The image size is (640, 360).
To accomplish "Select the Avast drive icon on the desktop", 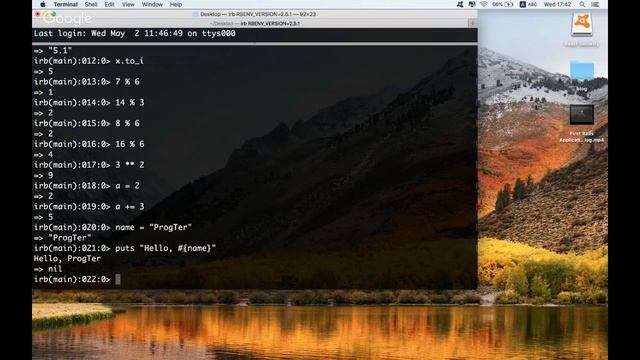I will [x=582, y=24].
